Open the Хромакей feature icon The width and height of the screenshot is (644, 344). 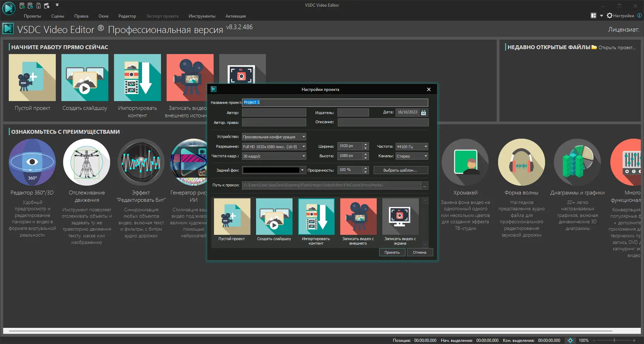click(x=465, y=162)
